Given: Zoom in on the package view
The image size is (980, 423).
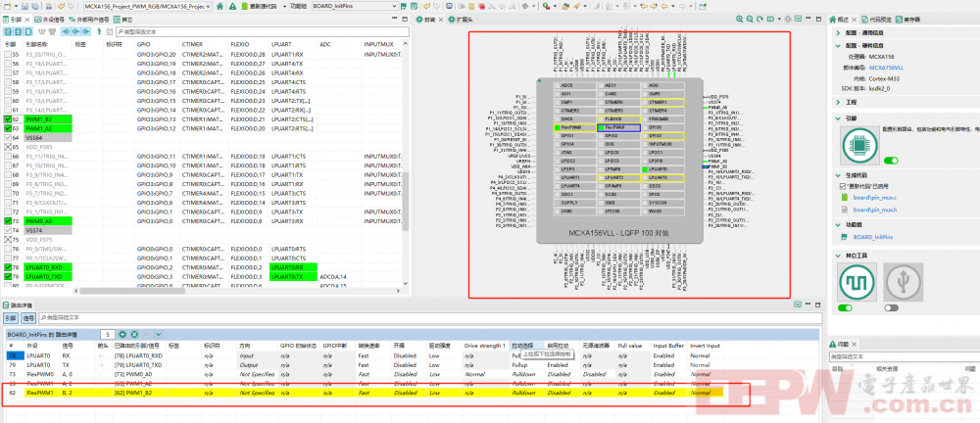Looking at the screenshot, I should (x=739, y=20).
